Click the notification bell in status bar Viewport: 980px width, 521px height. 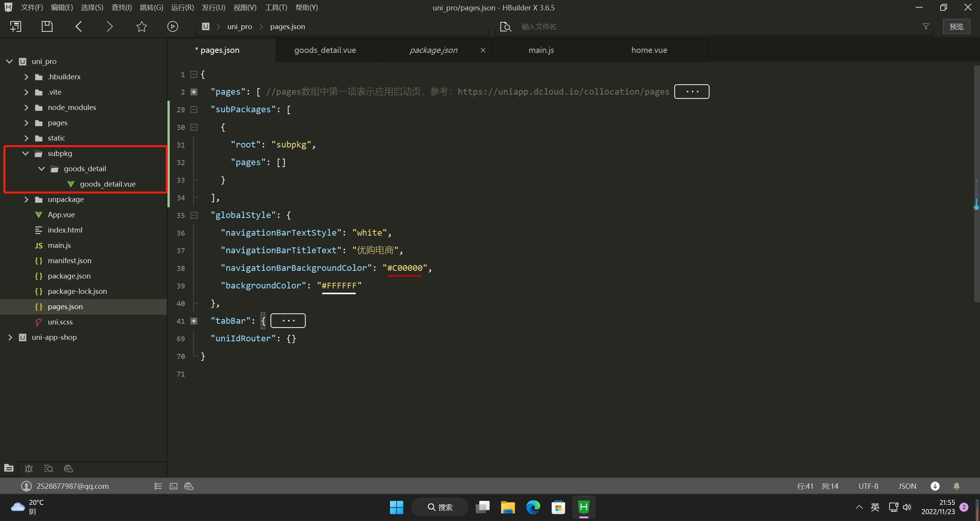(x=956, y=486)
